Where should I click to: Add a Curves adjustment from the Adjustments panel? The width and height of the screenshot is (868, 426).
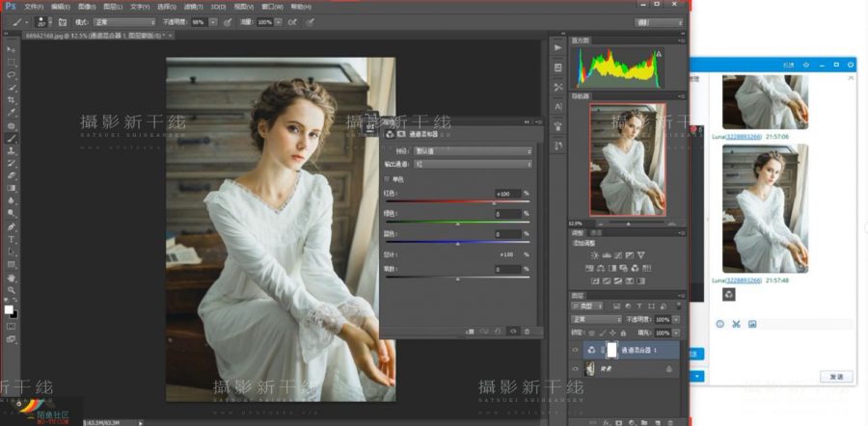tap(618, 255)
